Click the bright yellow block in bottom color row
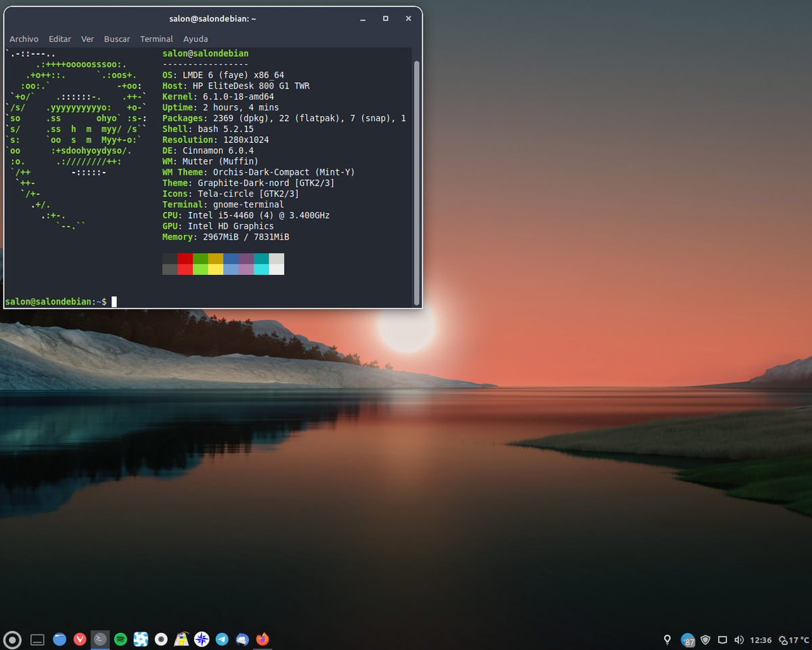The image size is (812, 650). pos(215,269)
